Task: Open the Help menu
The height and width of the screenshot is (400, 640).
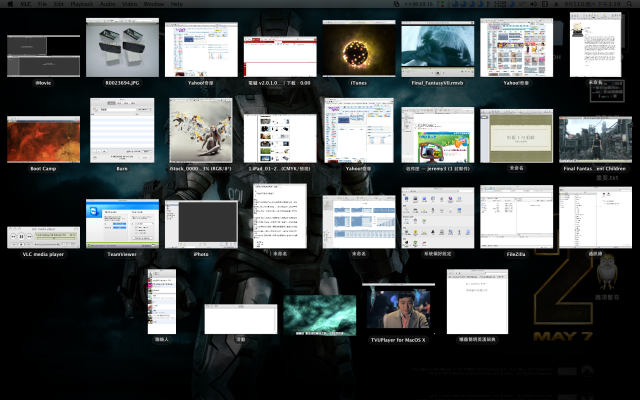Action: [x=176, y=4]
